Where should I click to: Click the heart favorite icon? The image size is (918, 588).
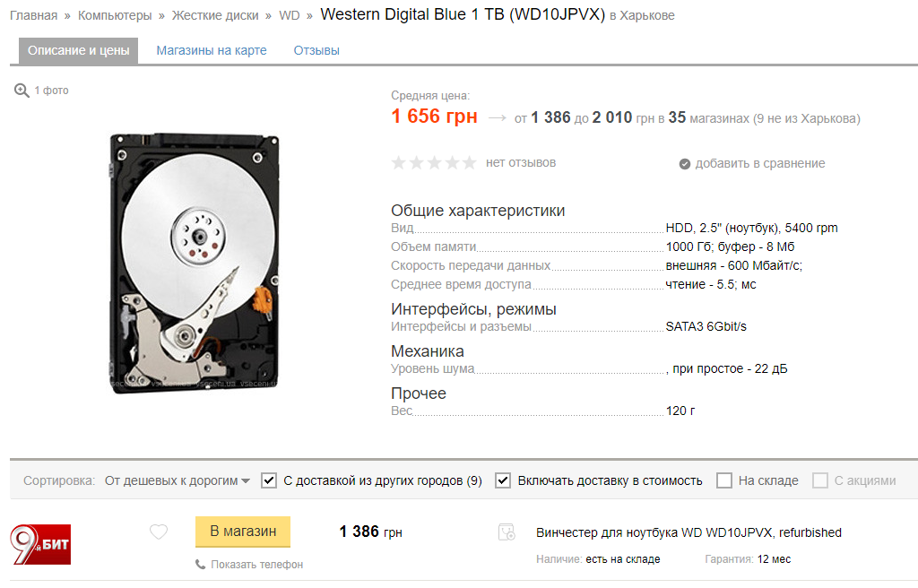click(x=159, y=532)
